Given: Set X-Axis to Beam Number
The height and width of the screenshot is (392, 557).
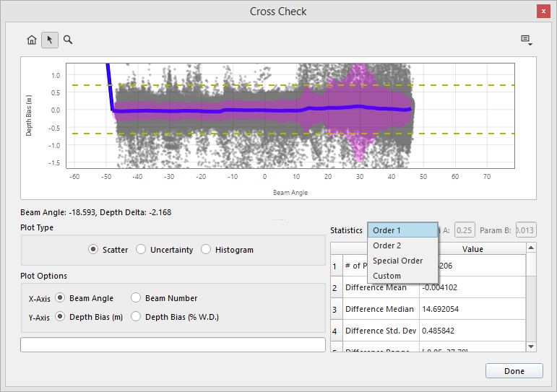Looking at the screenshot, I should [136, 298].
